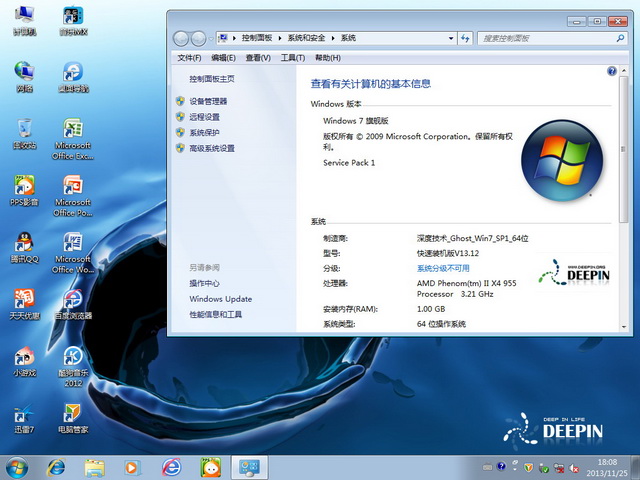Click the Show desktop strip beside the clock
640x480 pixels.
pos(636,468)
